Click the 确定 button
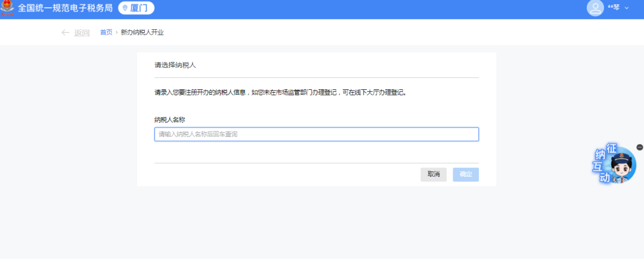The image size is (644, 259). (x=466, y=174)
